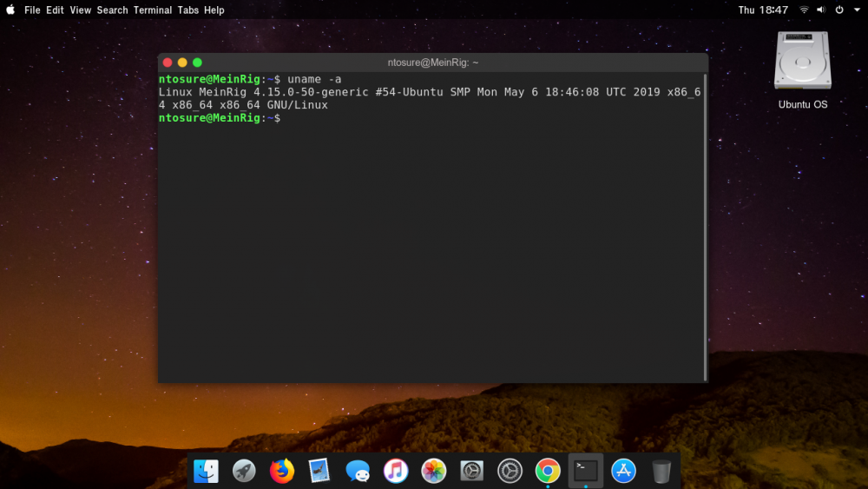868x489 pixels.
Task: Minimize terminal with yellow button
Action: pos(182,63)
